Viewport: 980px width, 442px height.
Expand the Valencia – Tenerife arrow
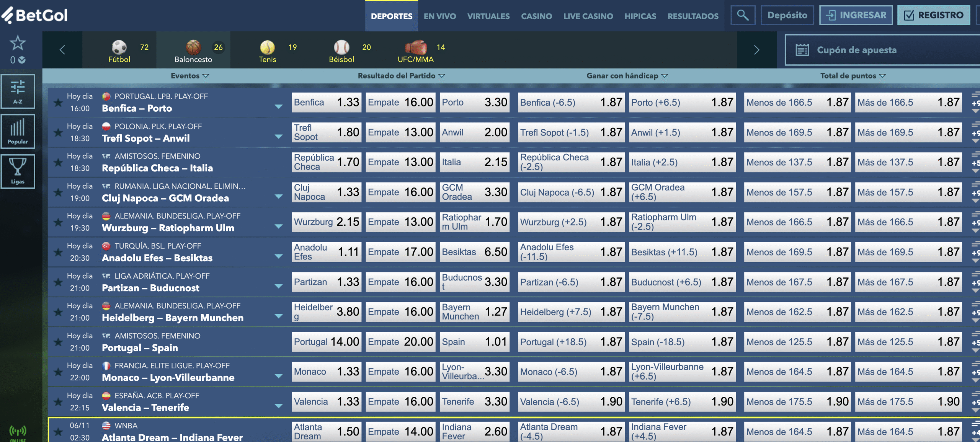coord(279,406)
